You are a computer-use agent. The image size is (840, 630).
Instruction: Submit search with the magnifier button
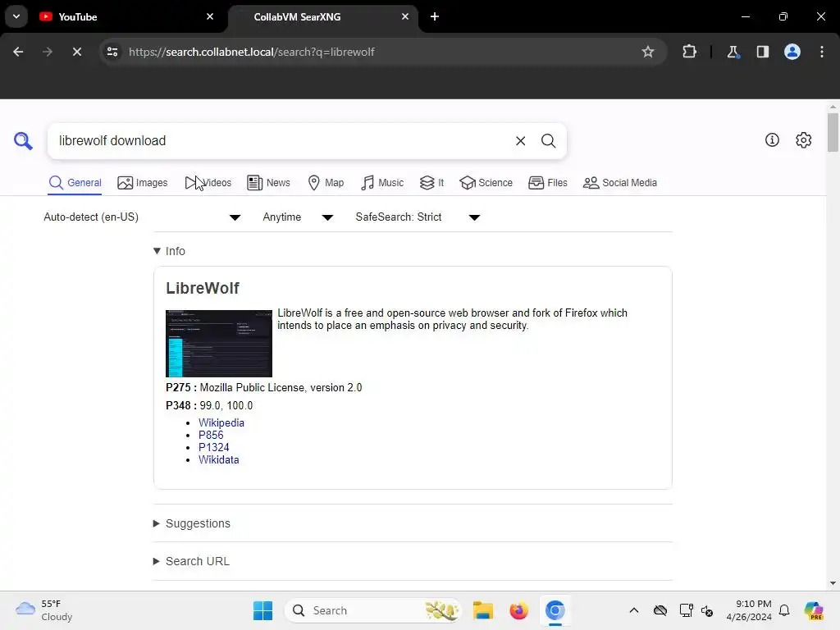click(x=548, y=141)
